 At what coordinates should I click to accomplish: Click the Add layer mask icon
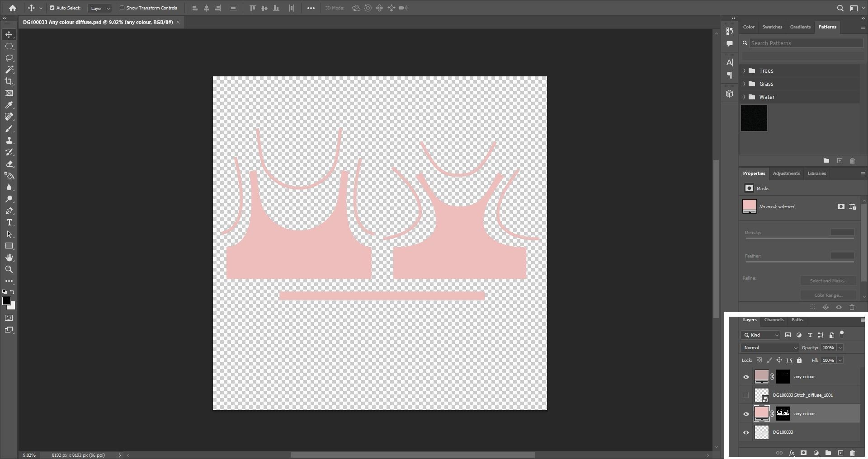pos(804,453)
